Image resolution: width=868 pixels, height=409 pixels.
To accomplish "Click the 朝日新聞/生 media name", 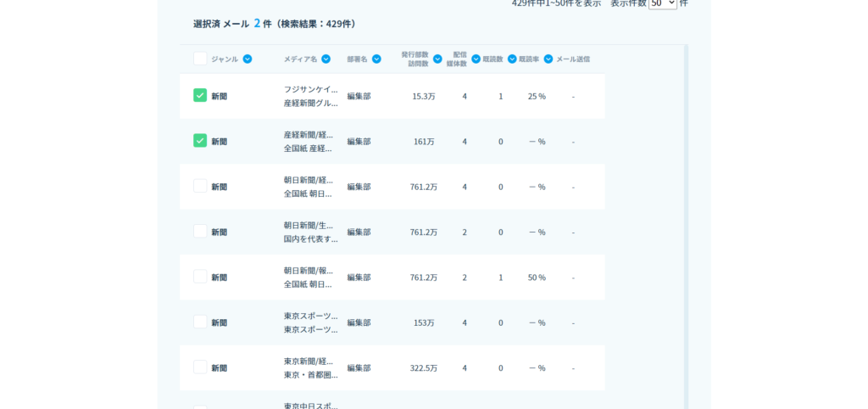I will (x=309, y=225).
